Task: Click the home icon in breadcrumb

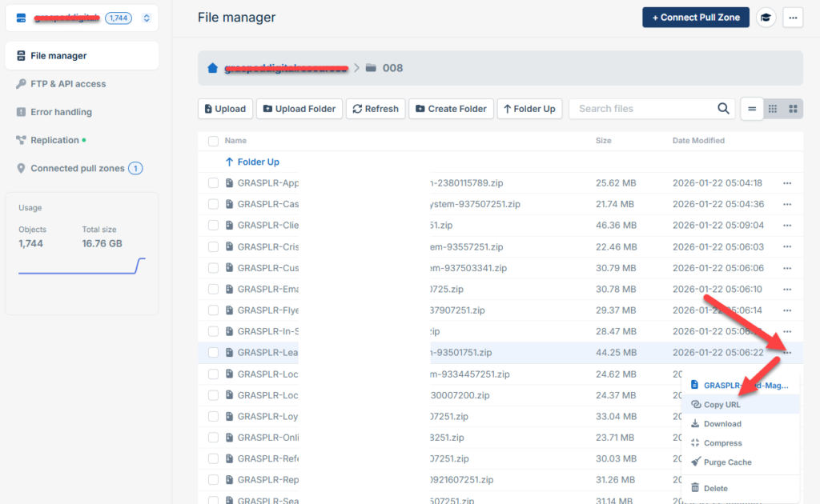Action: coord(212,68)
